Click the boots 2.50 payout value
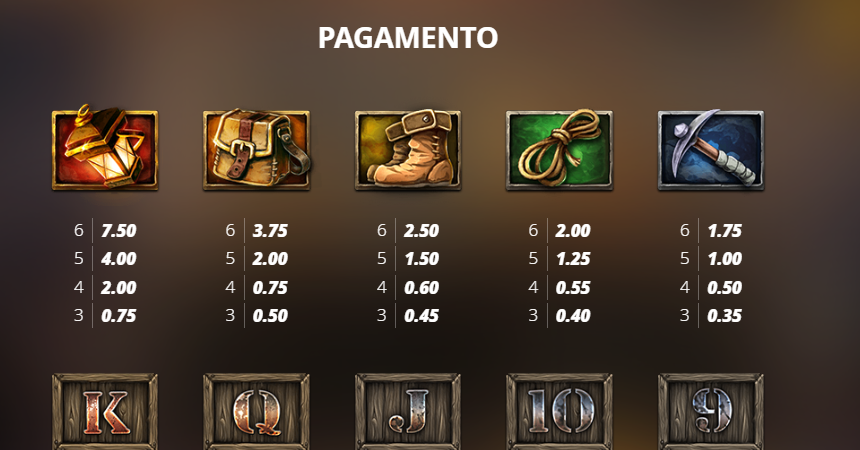 point(421,230)
